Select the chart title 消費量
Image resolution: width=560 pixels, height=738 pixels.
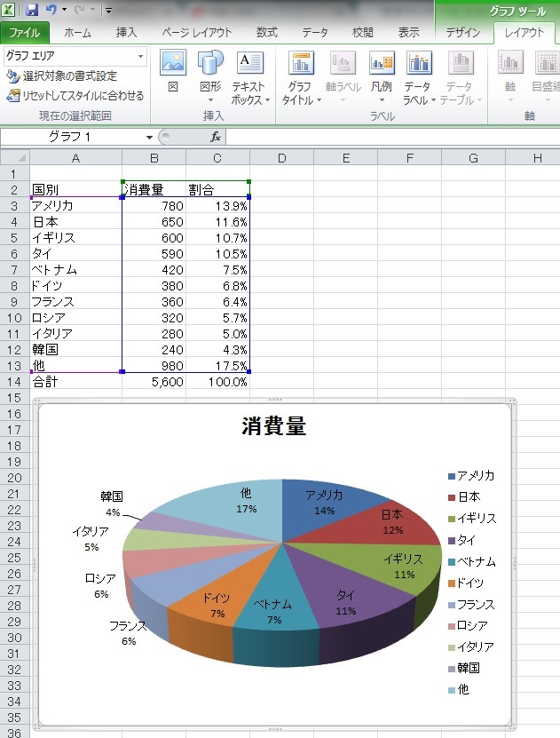click(273, 426)
